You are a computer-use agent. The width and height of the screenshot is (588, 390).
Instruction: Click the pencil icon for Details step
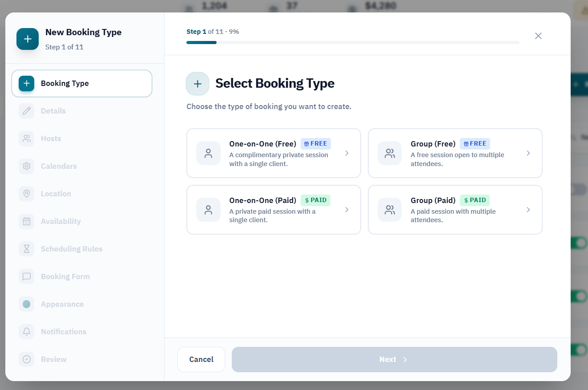(x=26, y=111)
